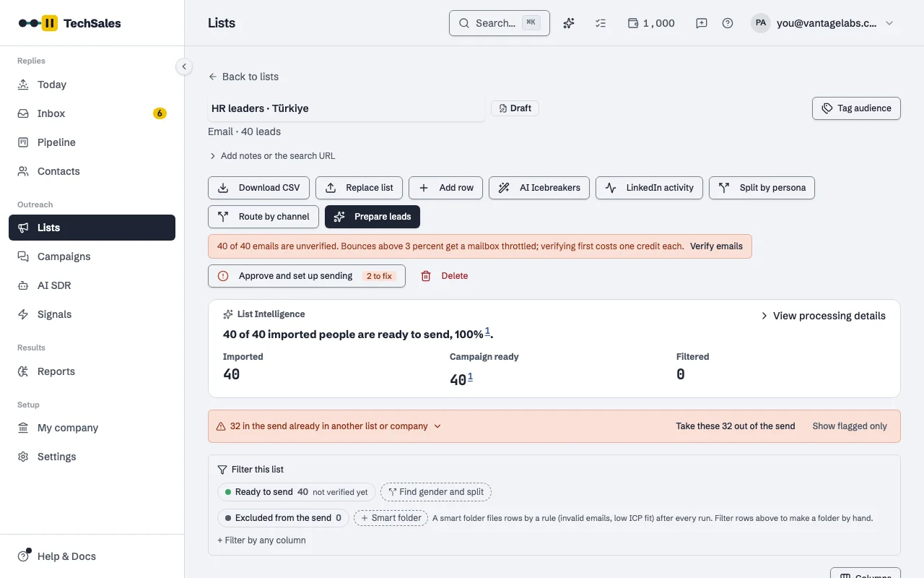Open Settings in the sidebar
Image resolution: width=924 pixels, height=578 pixels.
point(92,457)
